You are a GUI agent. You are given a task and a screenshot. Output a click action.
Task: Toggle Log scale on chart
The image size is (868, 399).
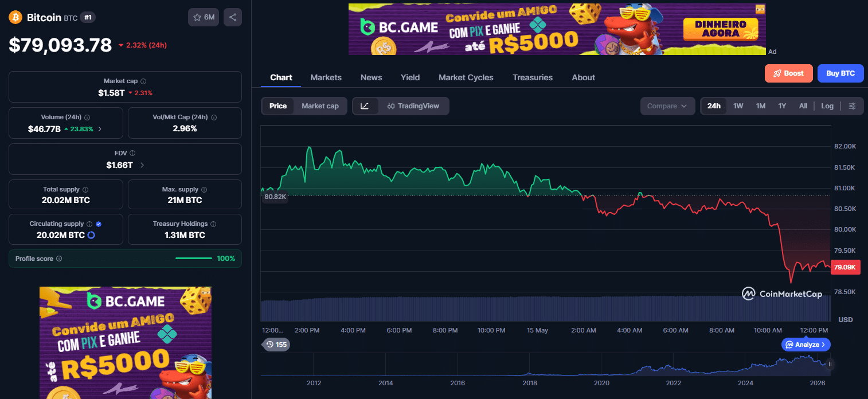[x=827, y=106]
